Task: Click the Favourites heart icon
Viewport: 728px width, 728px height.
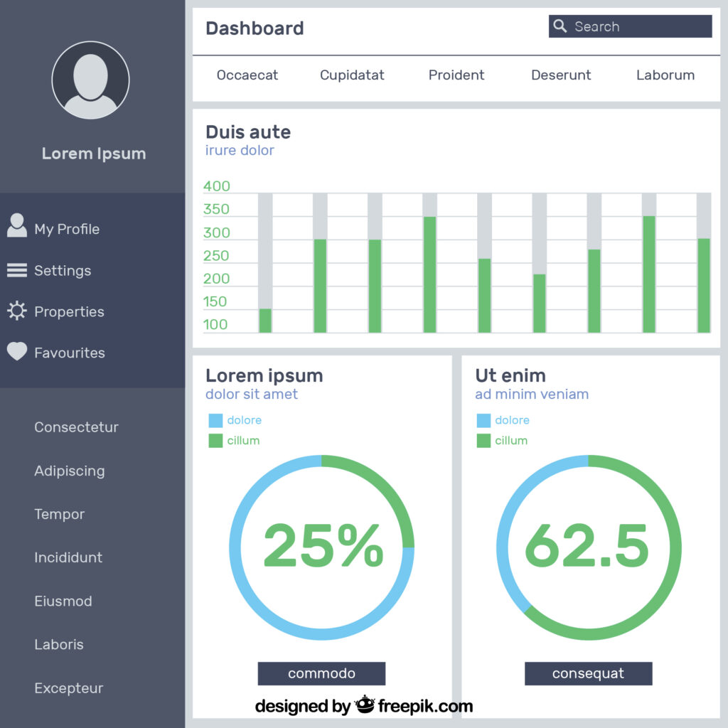Action: 17,352
